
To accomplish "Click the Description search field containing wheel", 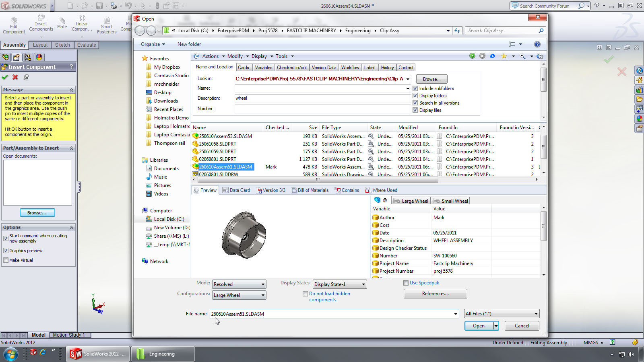I will (322, 98).
